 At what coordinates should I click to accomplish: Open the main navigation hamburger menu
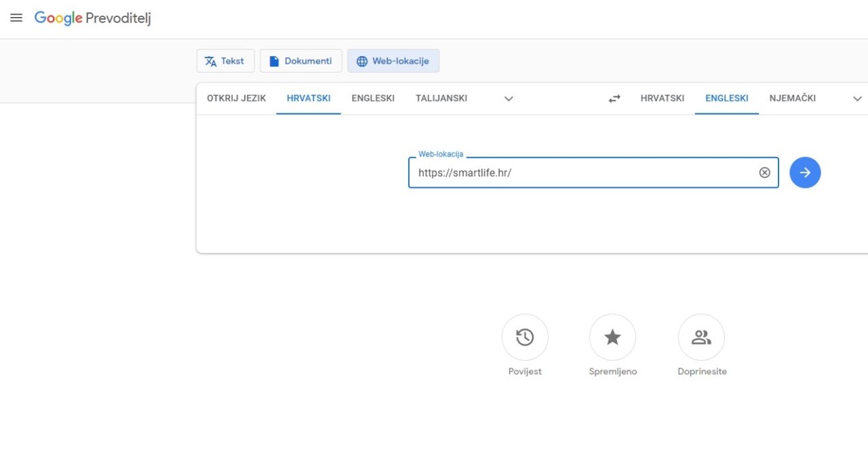[16, 18]
